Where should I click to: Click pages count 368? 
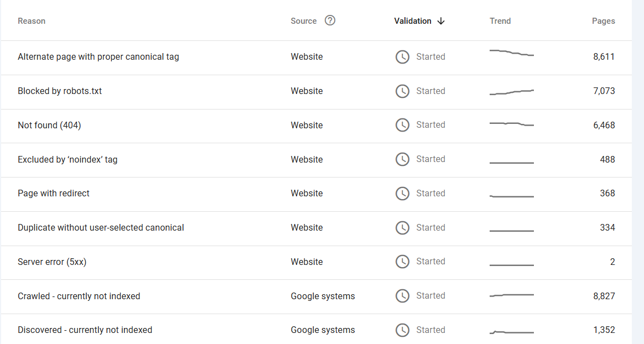coord(607,194)
